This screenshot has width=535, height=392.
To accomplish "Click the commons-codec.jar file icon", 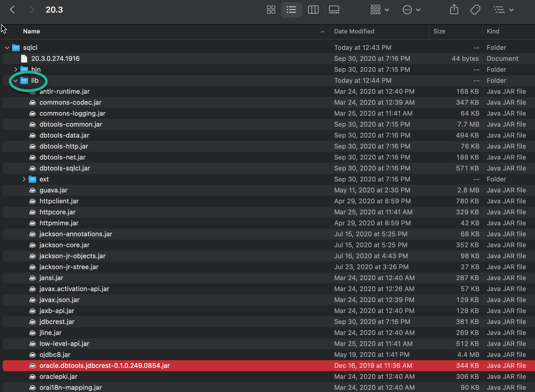I will (x=32, y=103).
